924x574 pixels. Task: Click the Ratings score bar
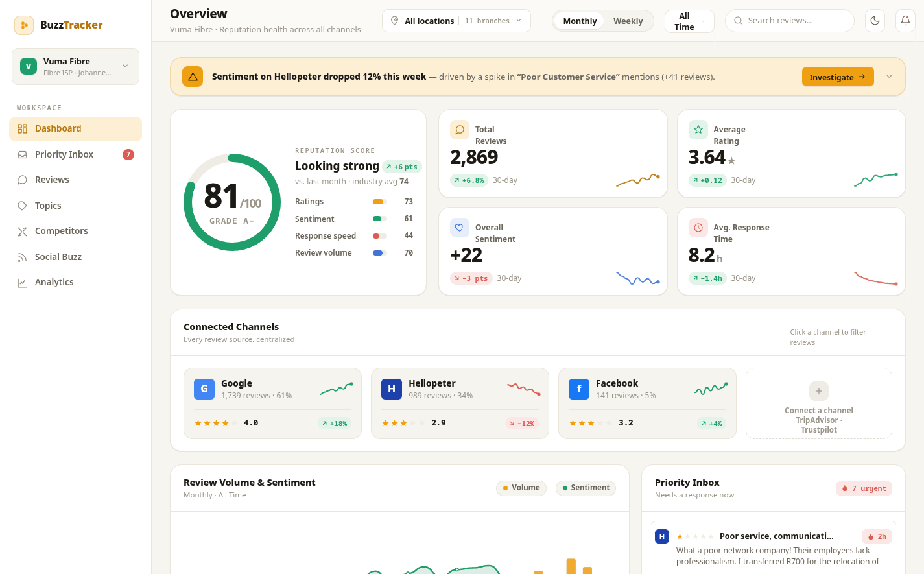[x=380, y=202]
